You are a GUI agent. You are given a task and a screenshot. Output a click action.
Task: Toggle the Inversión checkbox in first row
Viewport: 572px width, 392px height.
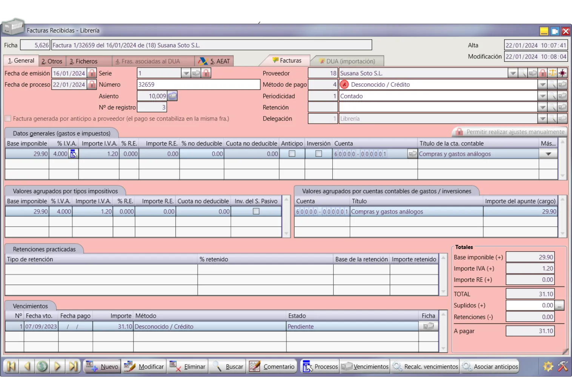tap(319, 154)
